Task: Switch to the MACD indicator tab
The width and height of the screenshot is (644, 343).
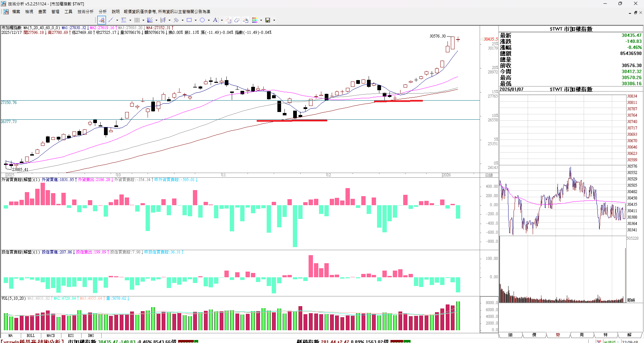Action: 51,336
